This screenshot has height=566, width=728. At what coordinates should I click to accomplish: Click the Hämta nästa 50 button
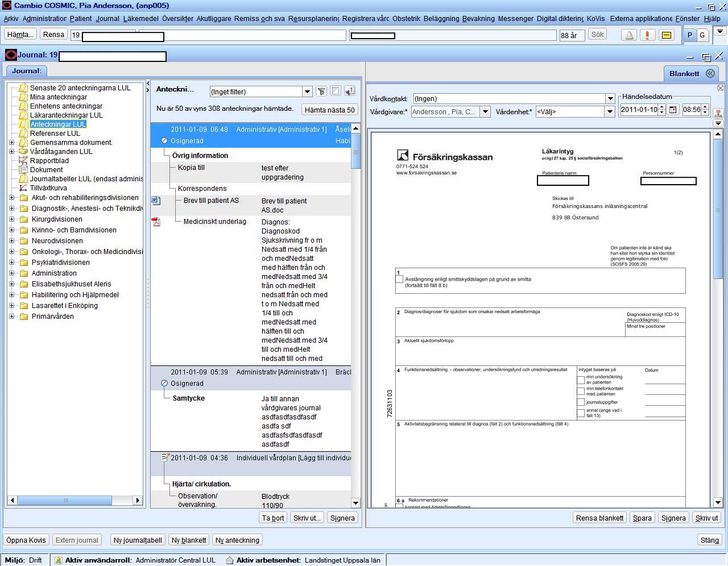(329, 110)
